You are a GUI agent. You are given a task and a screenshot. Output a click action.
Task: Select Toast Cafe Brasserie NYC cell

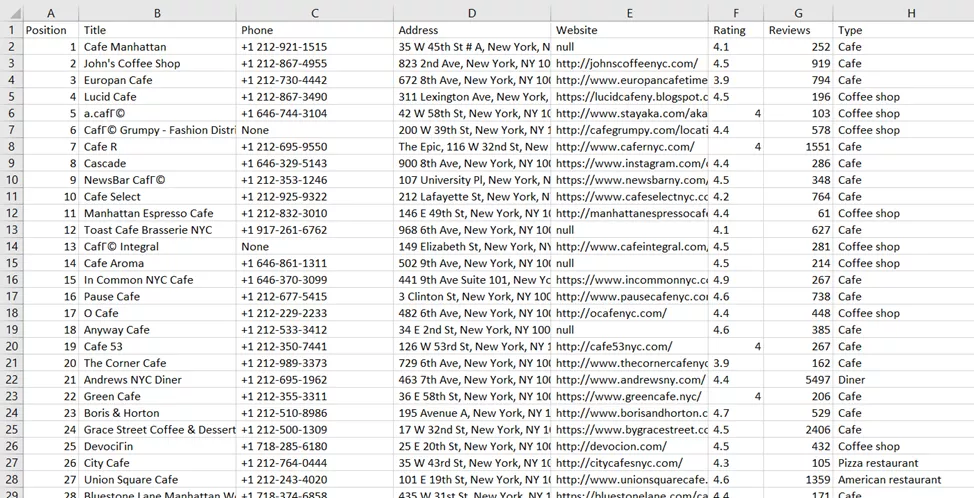point(157,230)
